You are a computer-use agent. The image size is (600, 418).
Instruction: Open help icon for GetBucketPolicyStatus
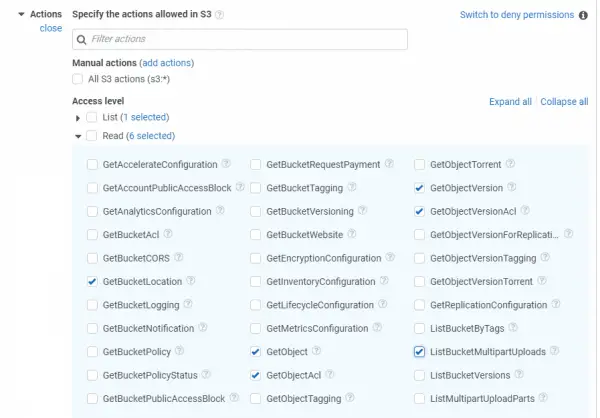[x=206, y=375]
